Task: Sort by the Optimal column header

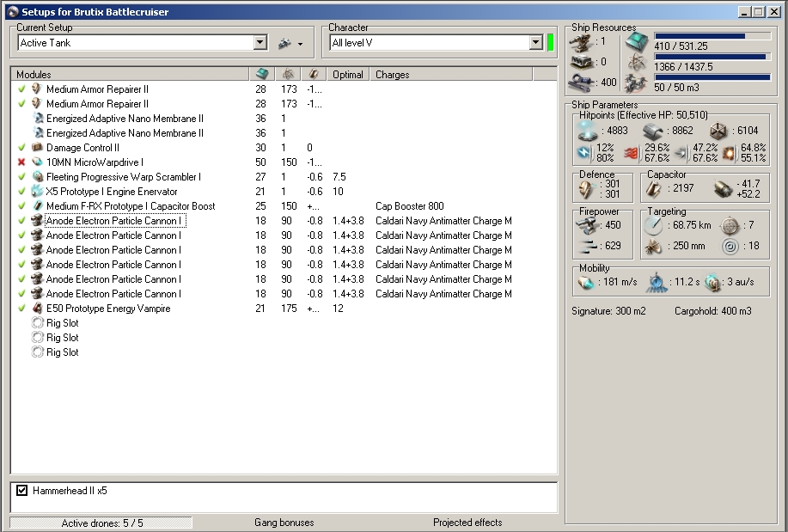Action: (348, 75)
